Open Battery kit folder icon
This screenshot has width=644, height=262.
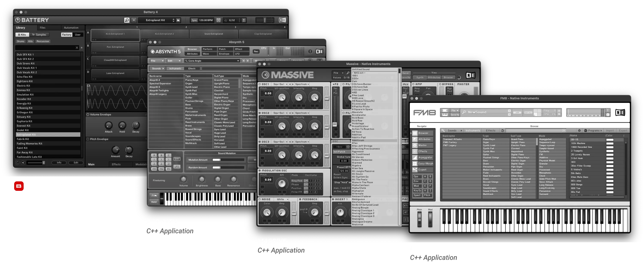(x=178, y=20)
